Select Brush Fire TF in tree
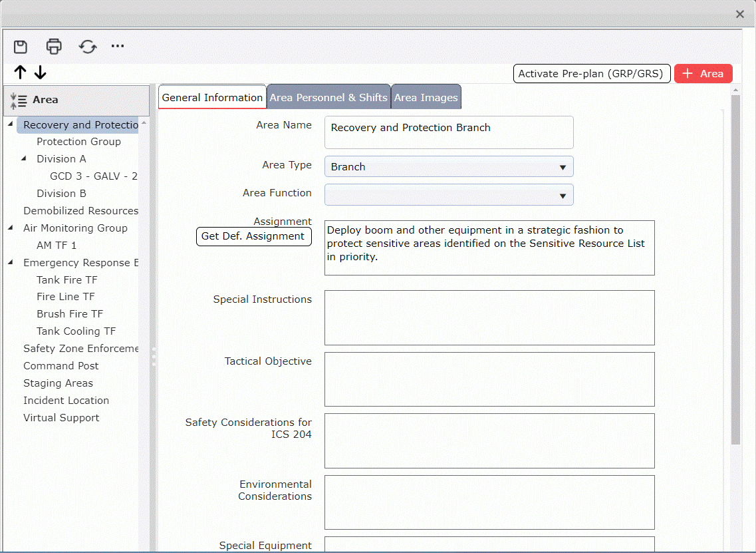 click(70, 313)
